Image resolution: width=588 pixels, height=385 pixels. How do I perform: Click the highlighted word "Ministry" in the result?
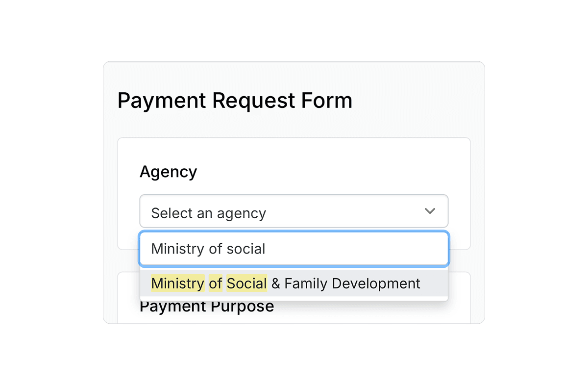point(177,283)
